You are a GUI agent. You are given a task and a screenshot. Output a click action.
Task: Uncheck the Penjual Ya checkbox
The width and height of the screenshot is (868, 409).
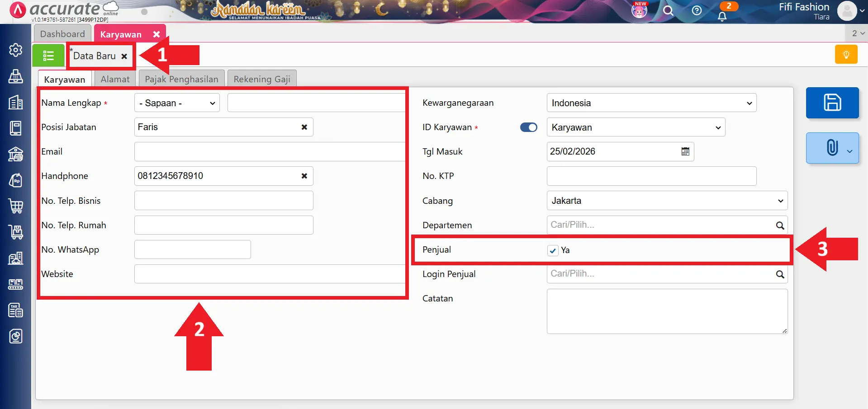(553, 250)
